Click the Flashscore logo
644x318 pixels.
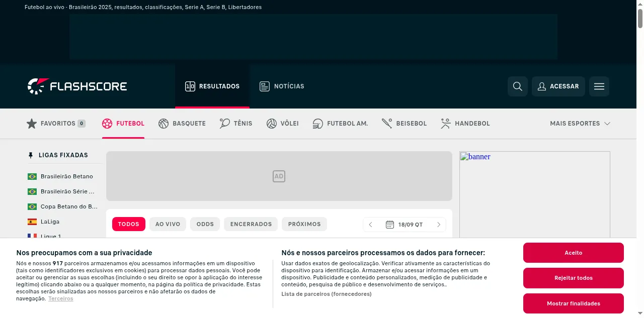[77, 86]
